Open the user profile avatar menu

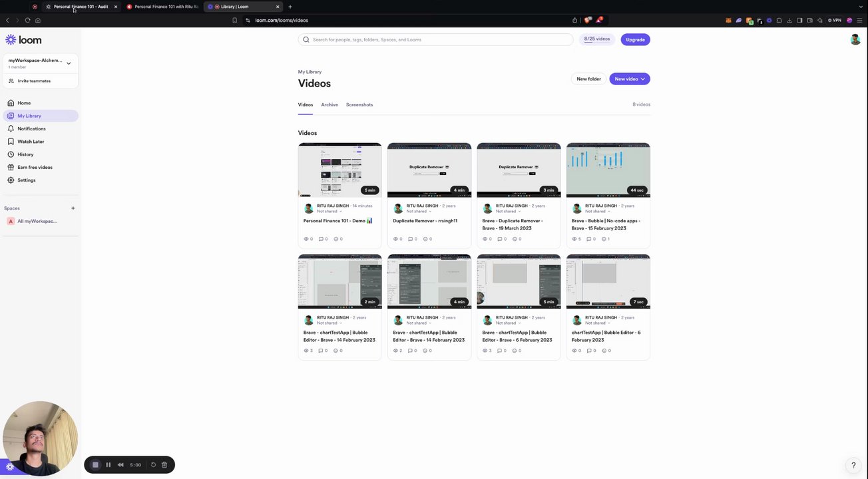855,40
